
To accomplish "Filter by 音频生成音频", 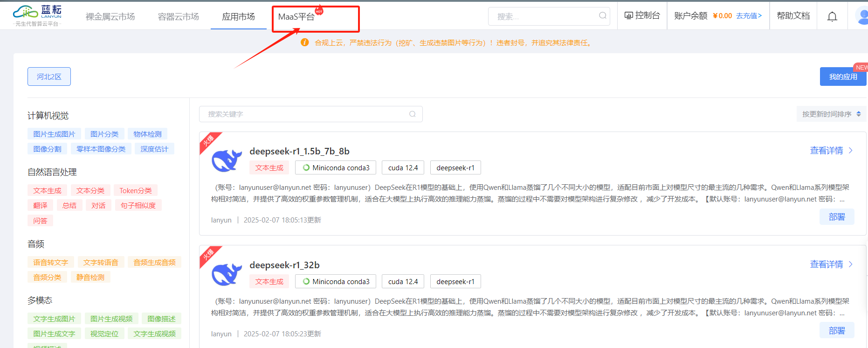I will tap(154, 262).
